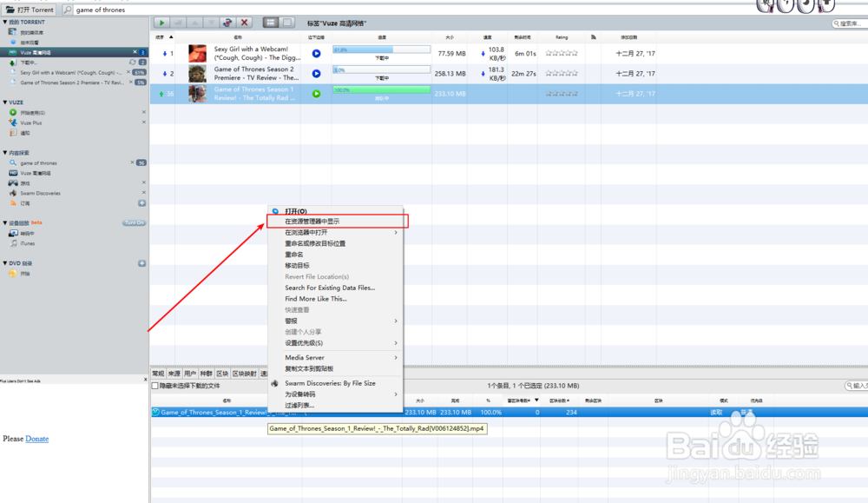Click plus button beside DVD burn section
Image resolution: width=868 pixels, height=503 pixels.
(141, 264)
